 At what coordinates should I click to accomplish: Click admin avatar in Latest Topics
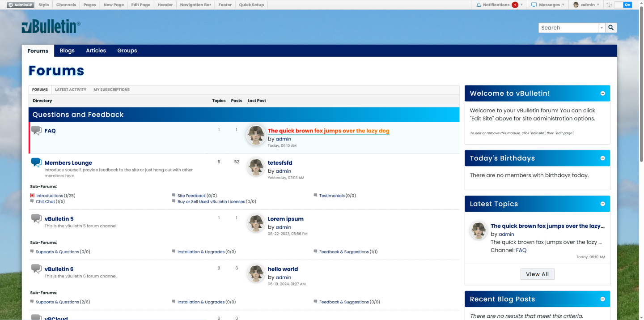(x=479, y=230)
